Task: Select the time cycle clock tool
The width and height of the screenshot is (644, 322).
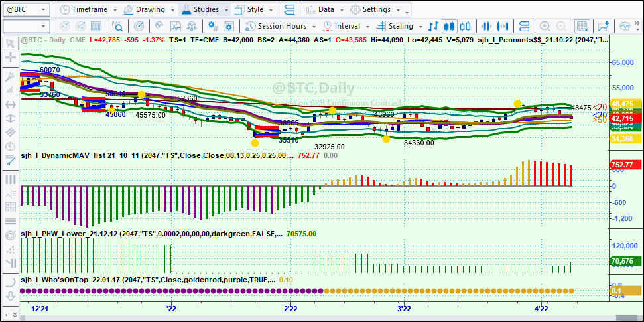Action: (11, 147)
